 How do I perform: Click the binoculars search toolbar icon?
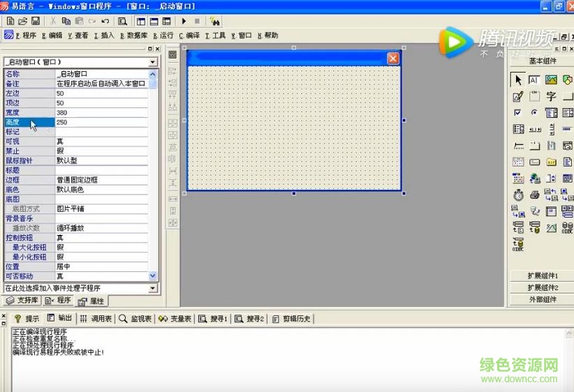click(x=214, y=21)
